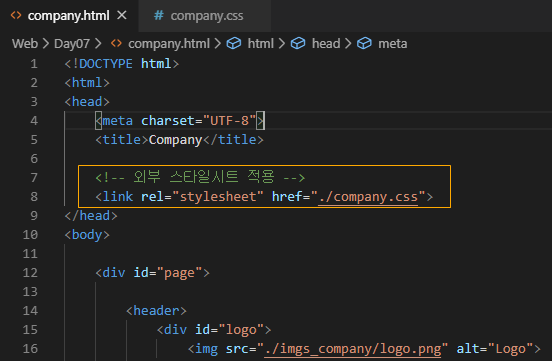This screenshot has width=552, height=361.
Task: Close the company.html tab
Action: pos(122,15)
